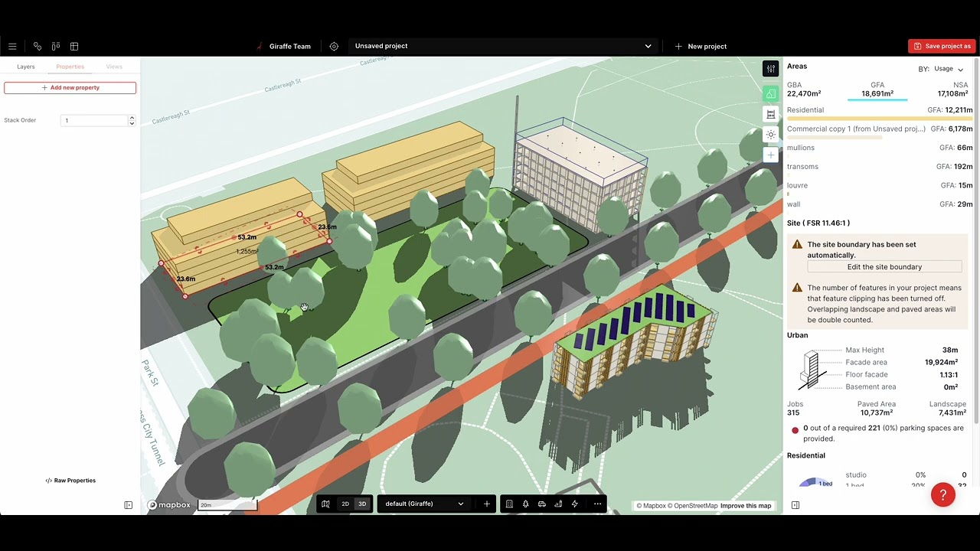Click the tree icon in bottom toolbar
The width and height of the screenshot is (980, 551).
coord(525,504)
